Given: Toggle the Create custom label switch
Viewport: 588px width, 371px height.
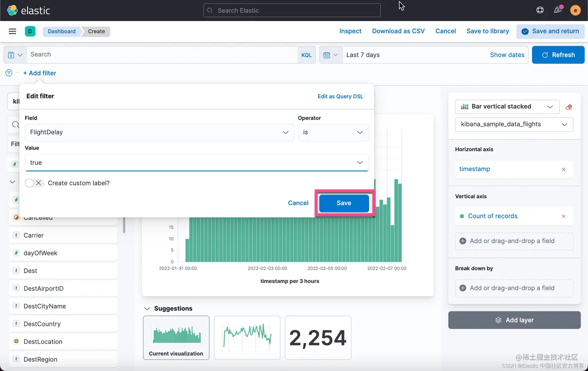Looking at the screenshot, I should [x=33, y=183].
